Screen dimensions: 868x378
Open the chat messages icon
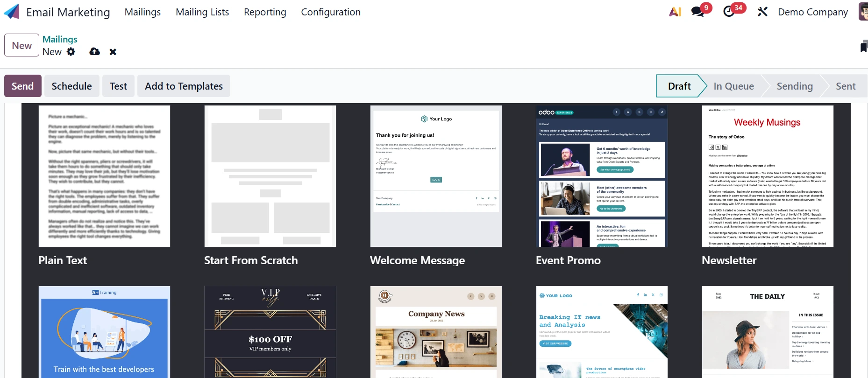click(698, 12)
